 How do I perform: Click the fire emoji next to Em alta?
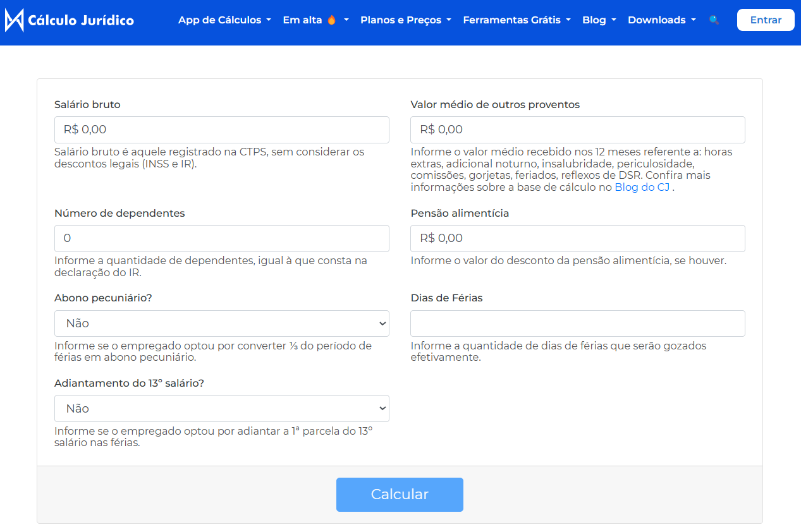point(333,20)
